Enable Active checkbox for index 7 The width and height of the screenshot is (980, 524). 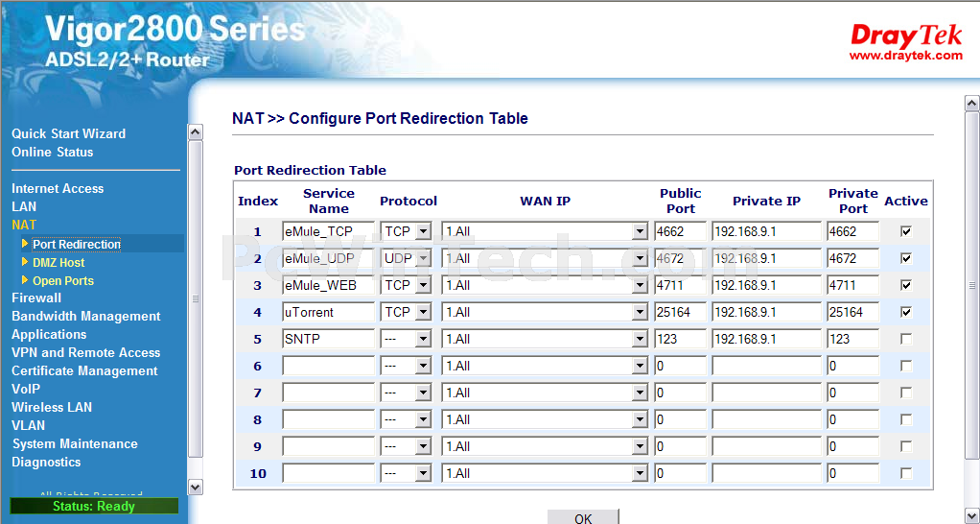(905, 393)
